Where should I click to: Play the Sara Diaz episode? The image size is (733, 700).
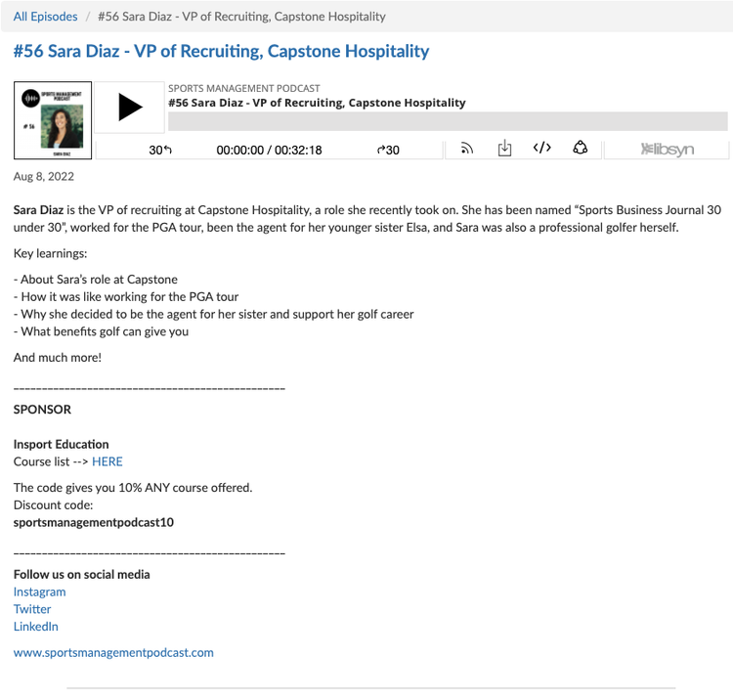point(129,108)
